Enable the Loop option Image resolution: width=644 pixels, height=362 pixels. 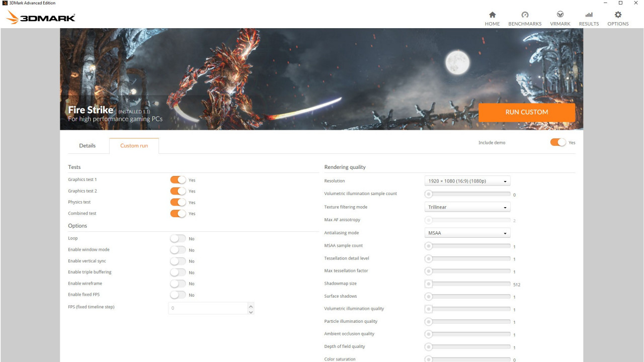coord(178,238)
